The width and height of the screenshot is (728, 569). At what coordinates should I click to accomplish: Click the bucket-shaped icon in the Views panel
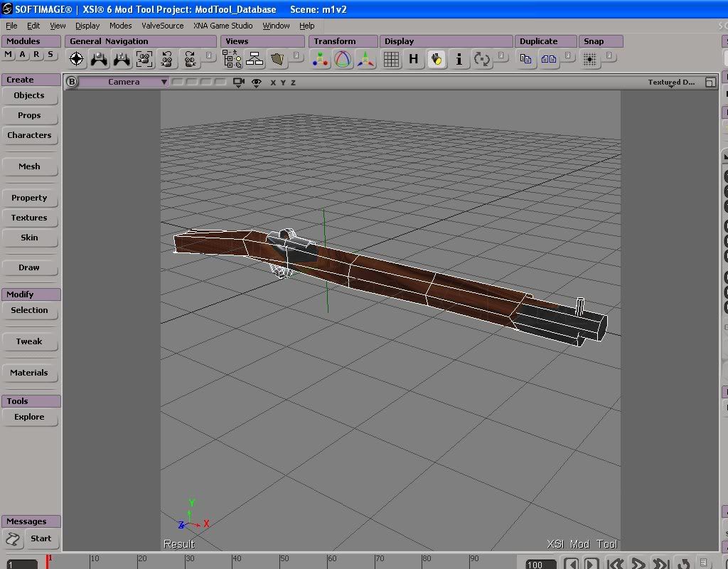point(277,59)
